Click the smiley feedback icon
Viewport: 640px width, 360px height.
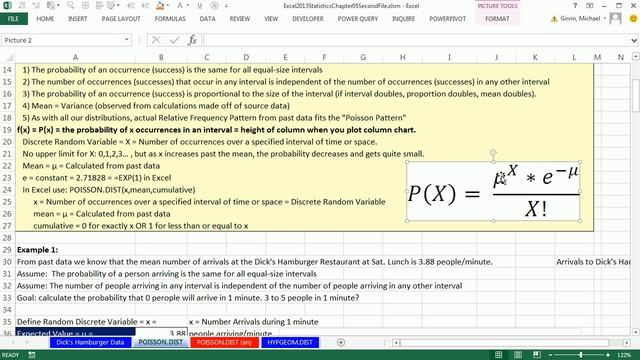pos(633,18)
